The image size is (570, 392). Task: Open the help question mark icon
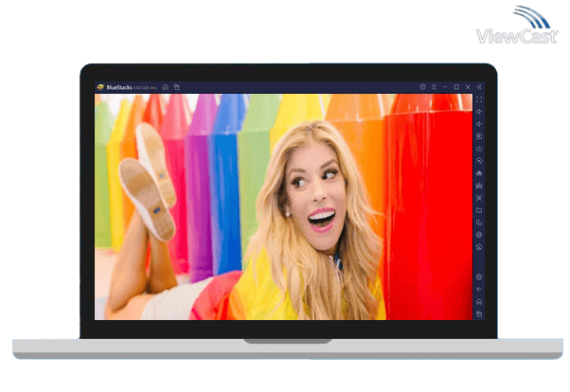pyautogui.click(x=422, y=87)
